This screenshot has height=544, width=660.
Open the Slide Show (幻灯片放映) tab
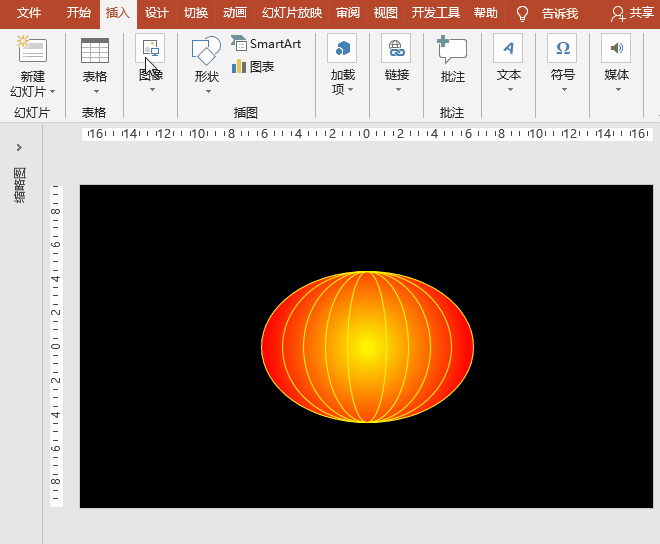point(292,13)
